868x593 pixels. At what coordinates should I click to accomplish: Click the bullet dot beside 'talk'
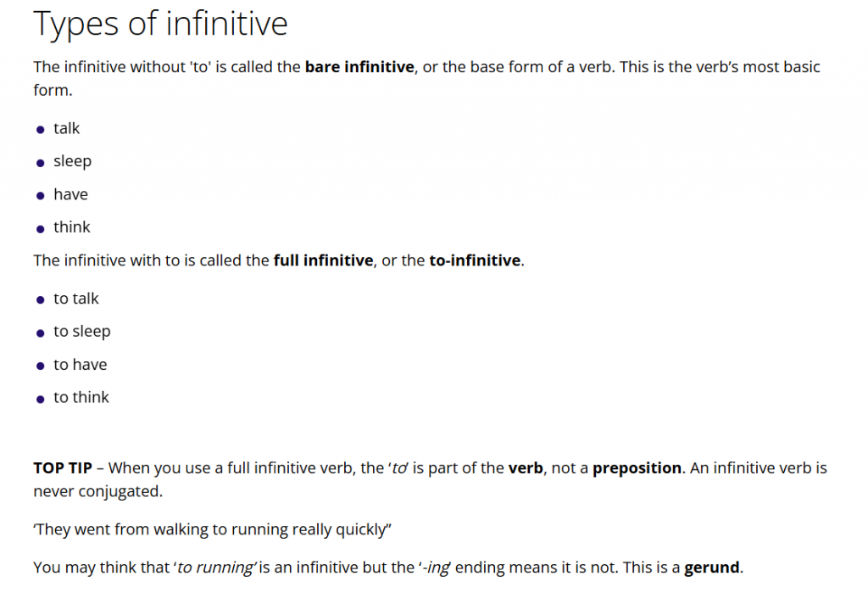(x=41, y=131)
